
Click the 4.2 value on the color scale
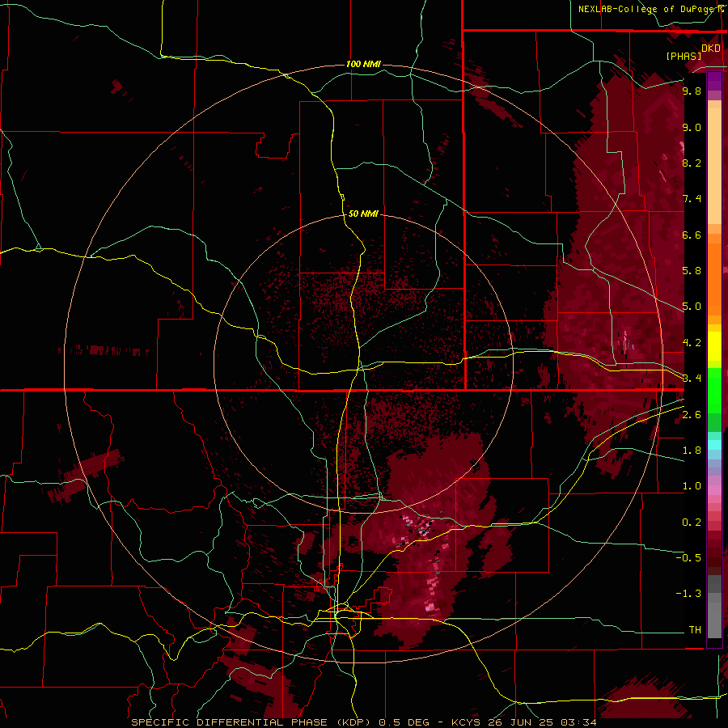(x=692, y=343)
